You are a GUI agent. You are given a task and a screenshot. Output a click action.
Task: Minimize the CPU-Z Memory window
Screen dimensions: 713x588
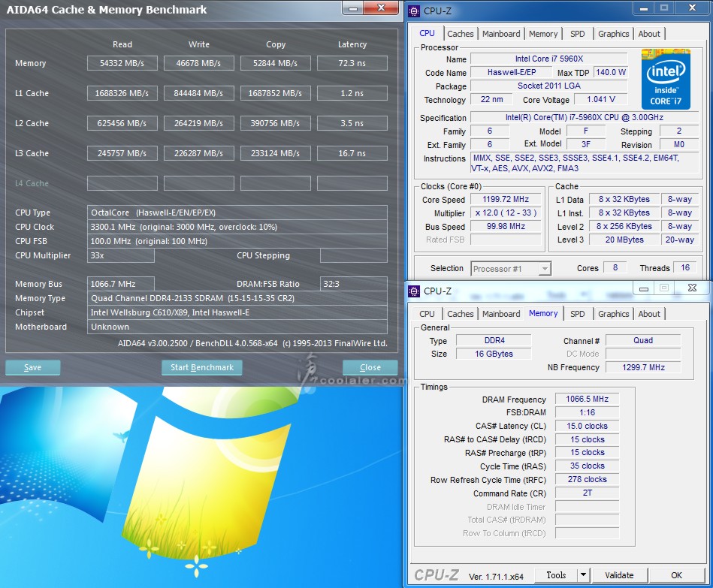644,288
